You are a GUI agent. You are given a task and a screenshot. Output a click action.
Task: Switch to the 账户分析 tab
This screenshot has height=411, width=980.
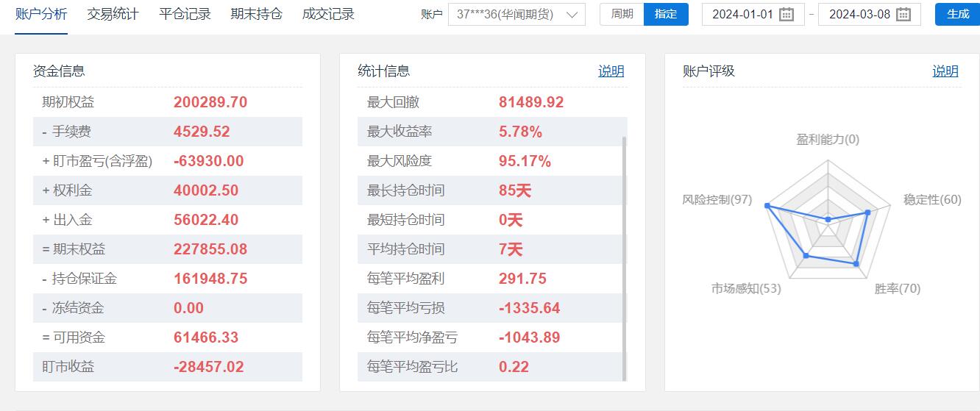[x=41, y=14]
